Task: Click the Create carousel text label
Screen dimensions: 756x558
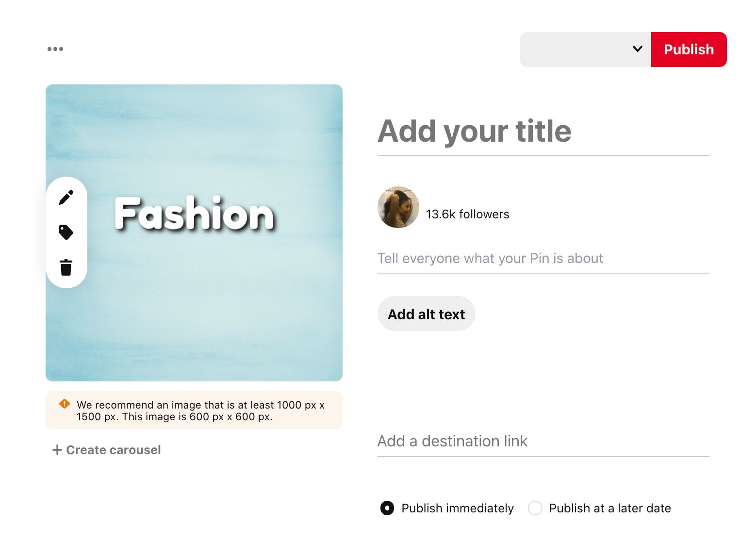Action: coord(114,450)
